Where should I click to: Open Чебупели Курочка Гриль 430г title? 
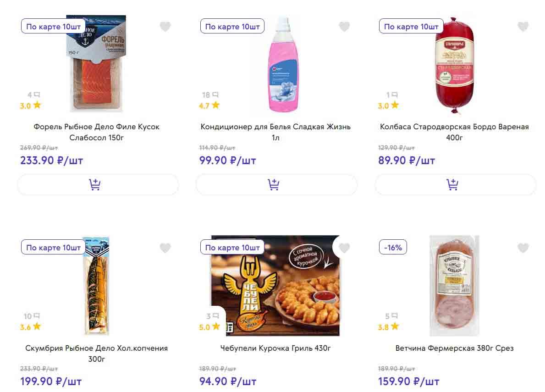275,348
